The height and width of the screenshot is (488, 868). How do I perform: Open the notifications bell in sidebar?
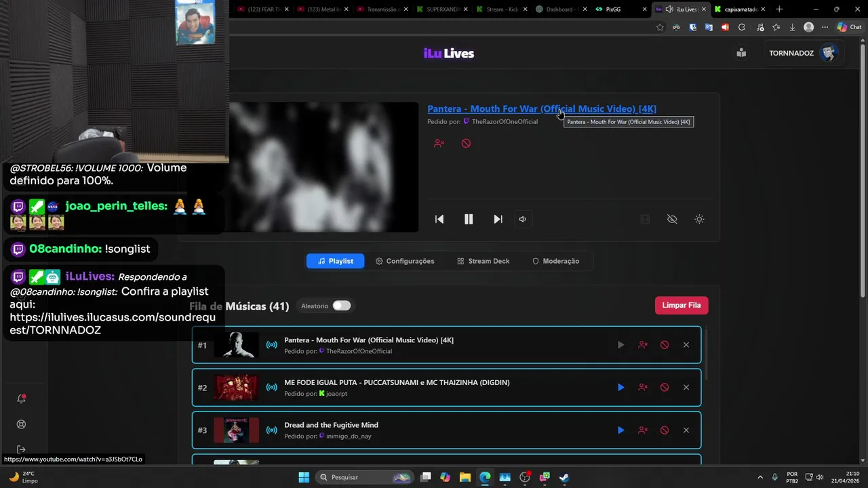(x=21, y=399)
